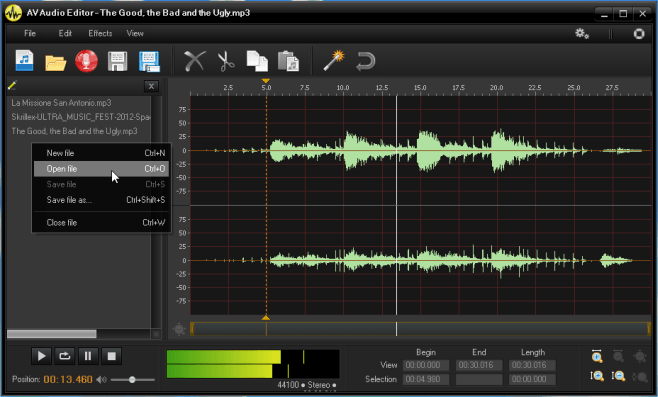The height and width of the screenshot is (397, 658).
Task: Click the dimmed zoom out magnifier icon
Action: click(x=618, y=357)
